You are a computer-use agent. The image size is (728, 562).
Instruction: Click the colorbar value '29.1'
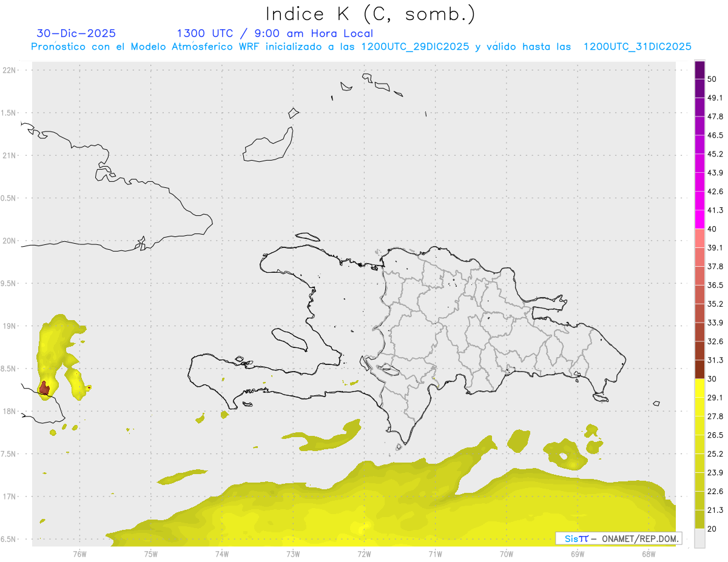click(x=715, y=398)
